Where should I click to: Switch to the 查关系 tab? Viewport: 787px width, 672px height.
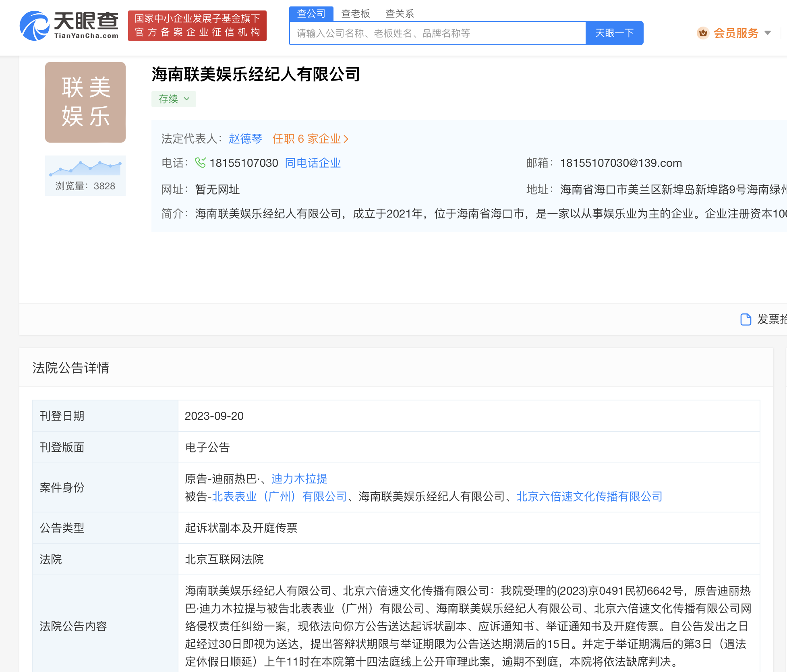(400, 14)
